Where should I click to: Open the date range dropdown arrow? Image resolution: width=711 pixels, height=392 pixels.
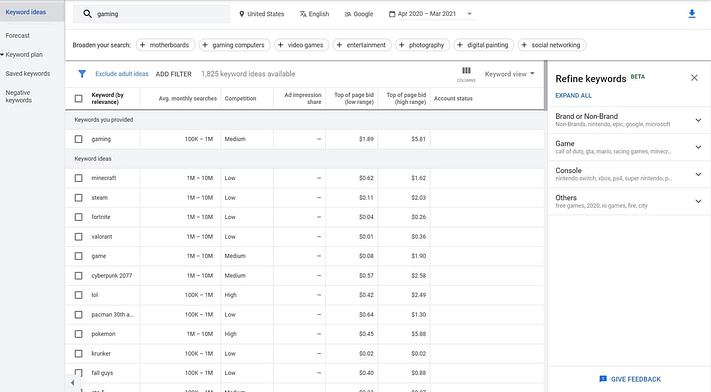coord(469,14)
